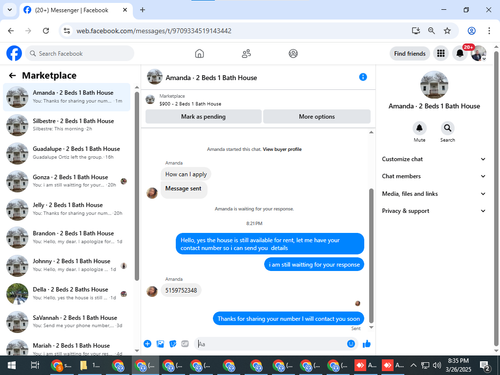Open Chrome three-dot menu
The image size is (500, 375).
(489, 31)
